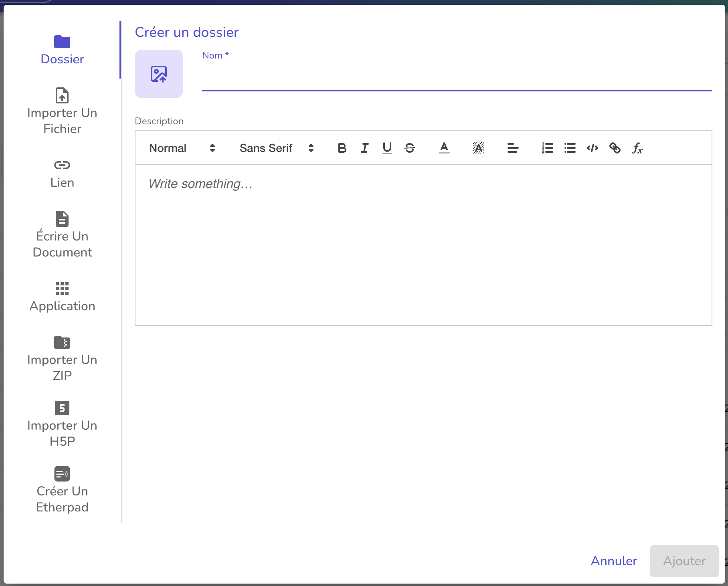Insert a code block
The height and width of the screenshot is (586, 728).
592,148
